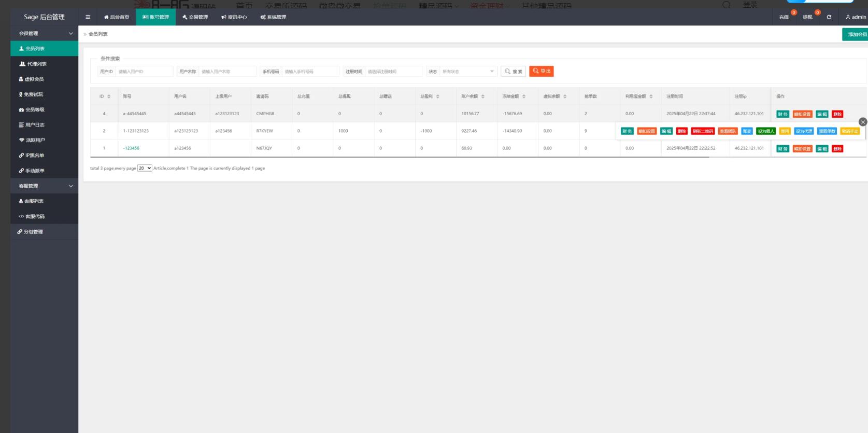Close the expanded action buttons popup
Image resolution: width=868 pixels, height=433 pixels.
coord(862,122)
